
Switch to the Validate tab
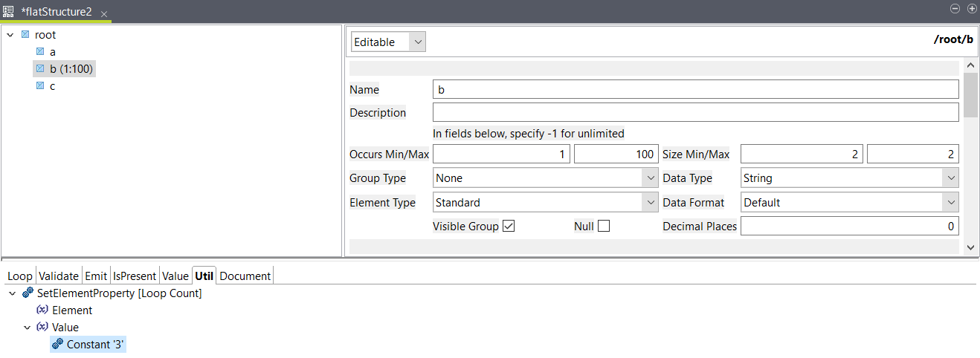58,276
